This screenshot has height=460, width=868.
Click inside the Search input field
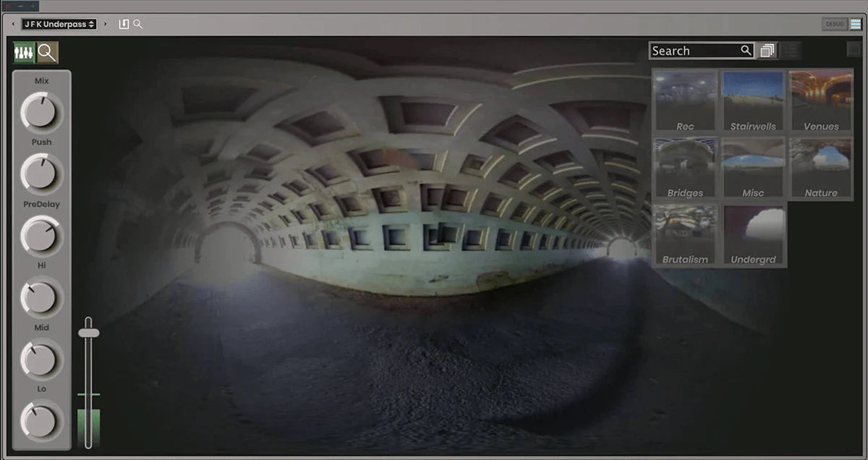(x=694, y=51)
